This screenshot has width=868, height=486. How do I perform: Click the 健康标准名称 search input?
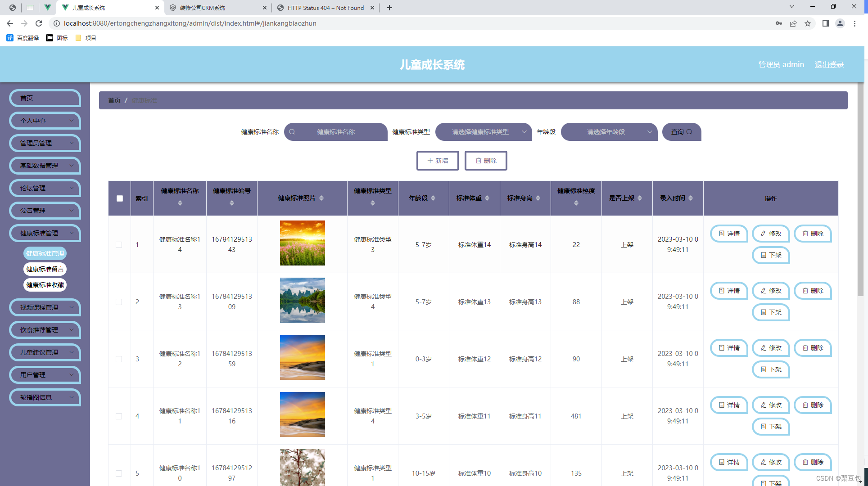[x=336, y=132]
